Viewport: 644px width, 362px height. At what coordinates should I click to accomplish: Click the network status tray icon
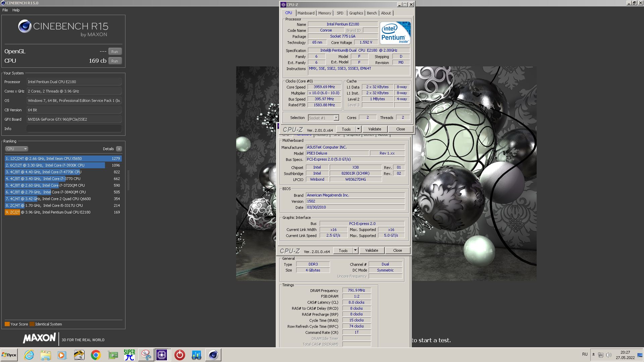601,355
